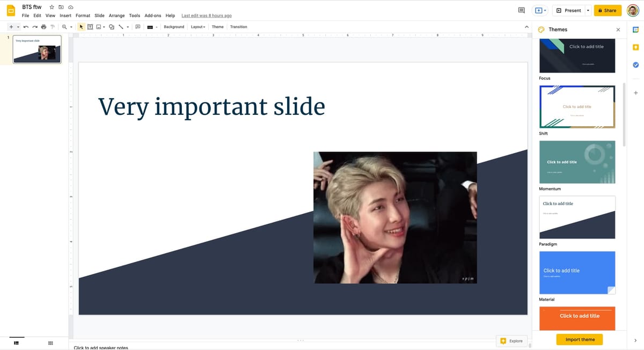The width and height of the screenshot is (644, 350).
Task: Open Google Keep in side panel
Action: click(636, 47)
